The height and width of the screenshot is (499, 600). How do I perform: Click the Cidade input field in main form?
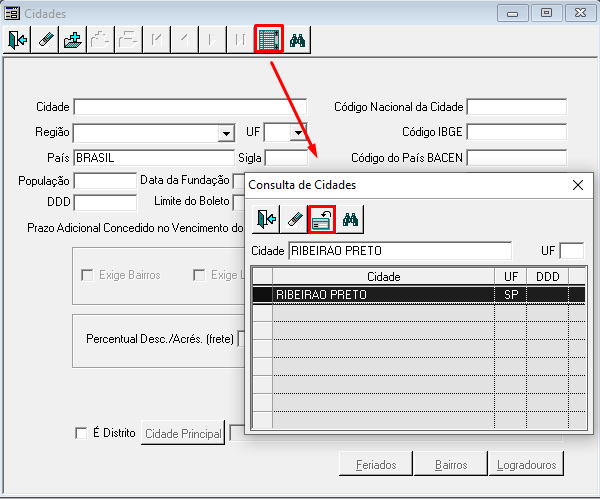pos(190,107)
